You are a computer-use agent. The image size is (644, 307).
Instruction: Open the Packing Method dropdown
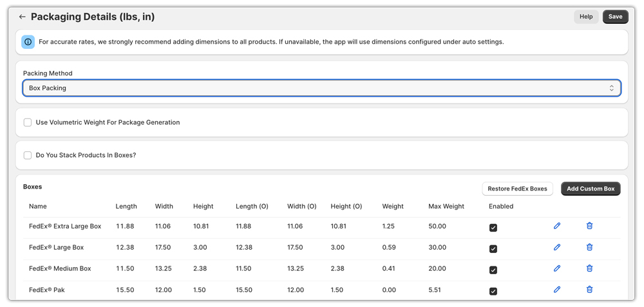click(321, 88)
